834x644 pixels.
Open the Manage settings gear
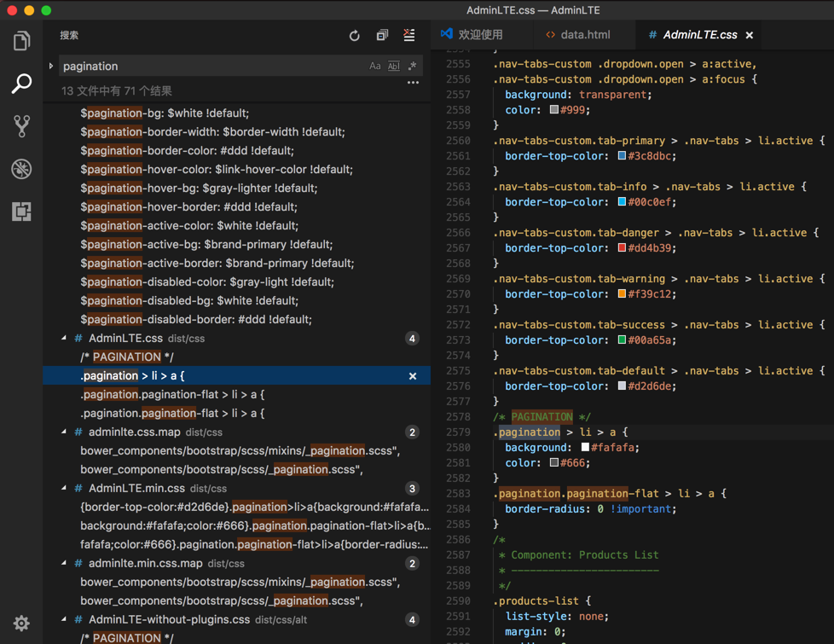pyautogui.click(x=21, y=624)
